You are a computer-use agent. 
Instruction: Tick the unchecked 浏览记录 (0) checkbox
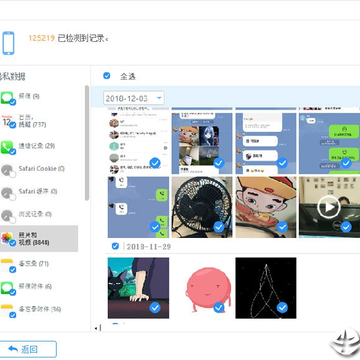(x=12, y=219)
